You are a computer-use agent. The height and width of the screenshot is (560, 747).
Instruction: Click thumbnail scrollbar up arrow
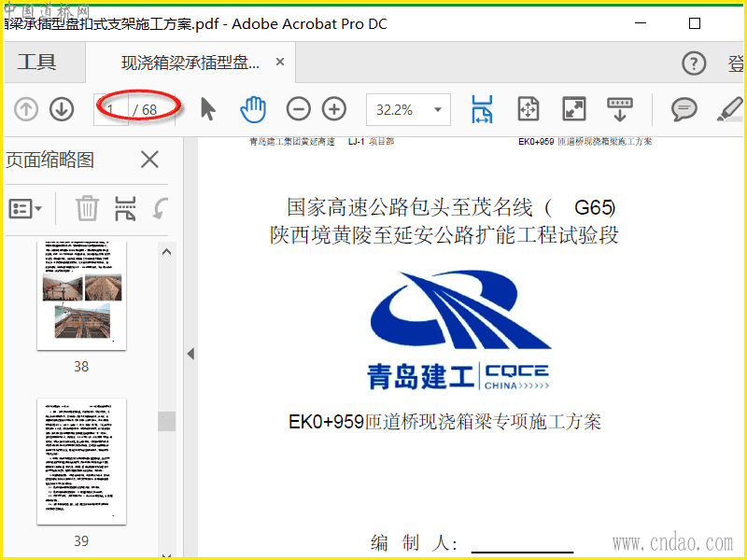point(166,252)
